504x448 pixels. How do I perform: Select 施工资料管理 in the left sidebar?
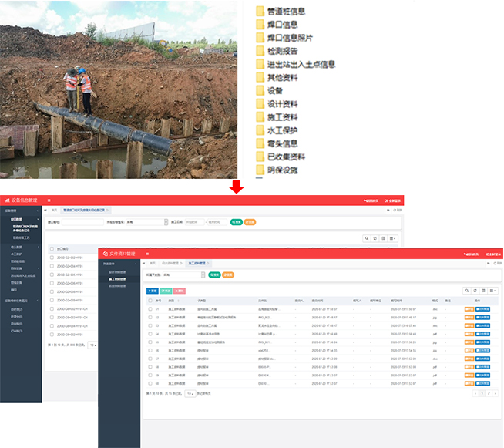(119, 279)
